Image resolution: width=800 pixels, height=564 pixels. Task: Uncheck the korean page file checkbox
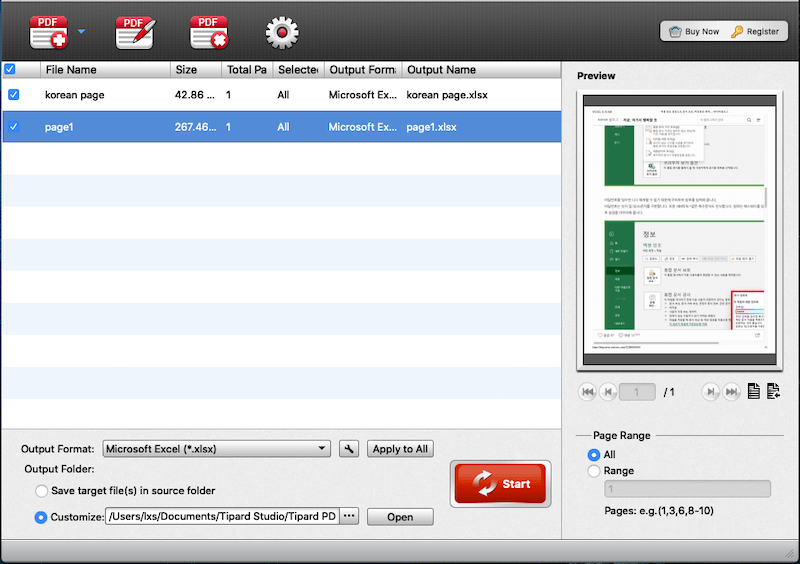(13, 95)
